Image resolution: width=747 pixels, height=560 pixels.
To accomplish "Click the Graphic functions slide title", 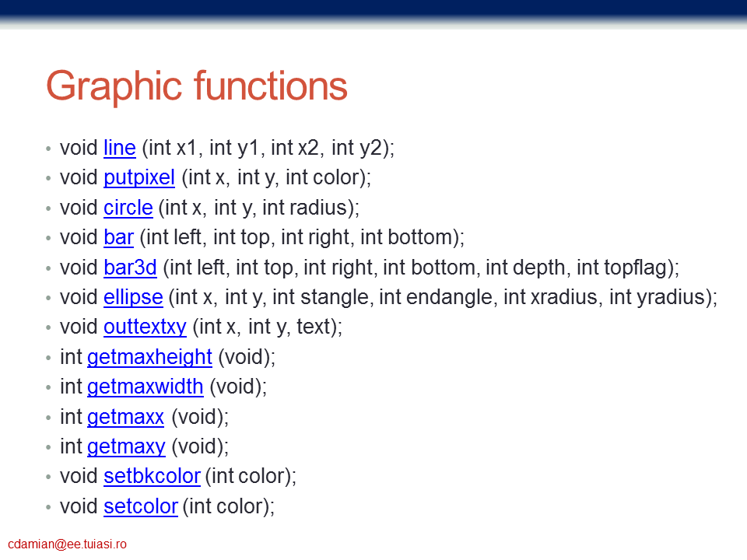I will [197, 86].
